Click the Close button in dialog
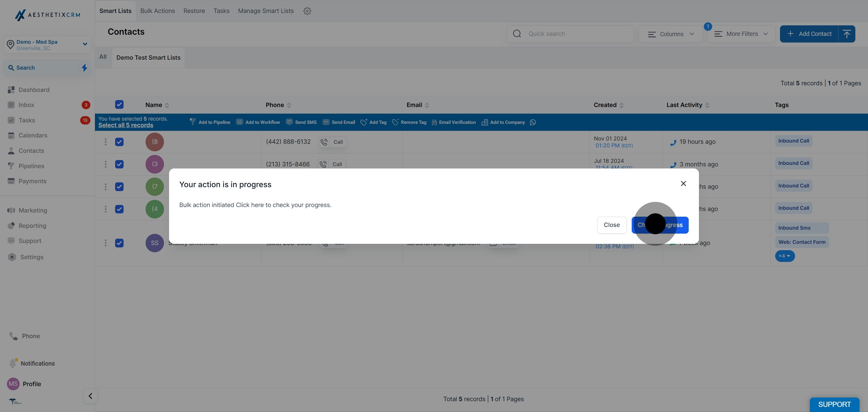Image resolution: width=868 pixels, height=412 pixels. click(611, 225)
